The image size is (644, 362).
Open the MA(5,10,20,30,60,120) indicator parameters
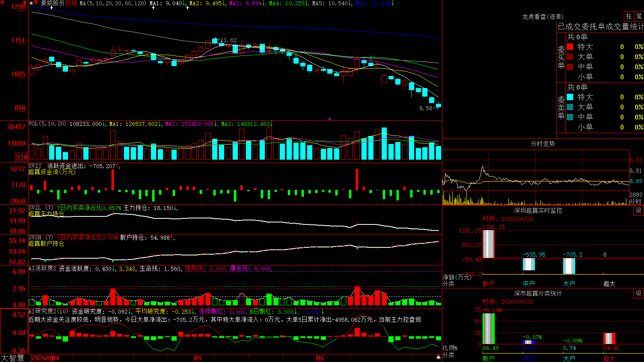point(113,3)
